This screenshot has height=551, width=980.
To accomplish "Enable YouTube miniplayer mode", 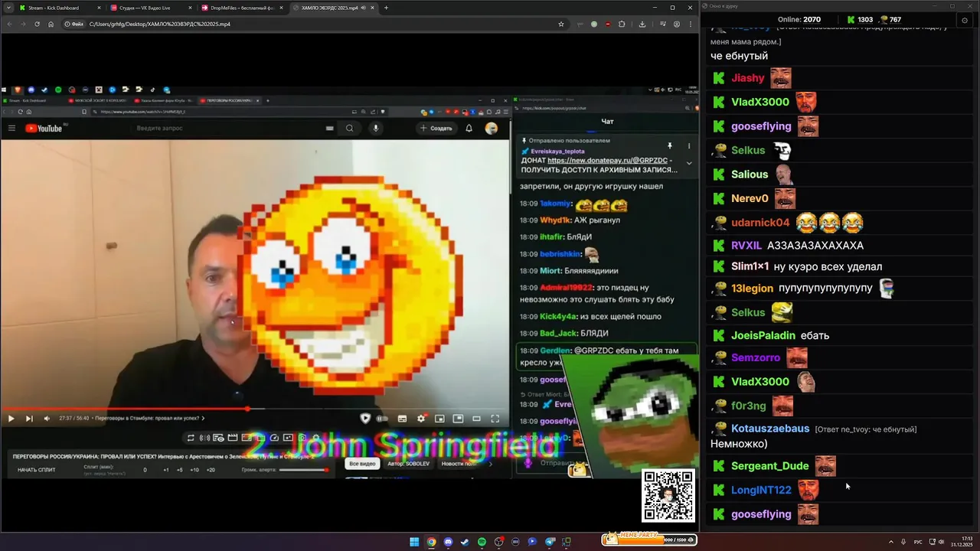I will click(439, 419).
